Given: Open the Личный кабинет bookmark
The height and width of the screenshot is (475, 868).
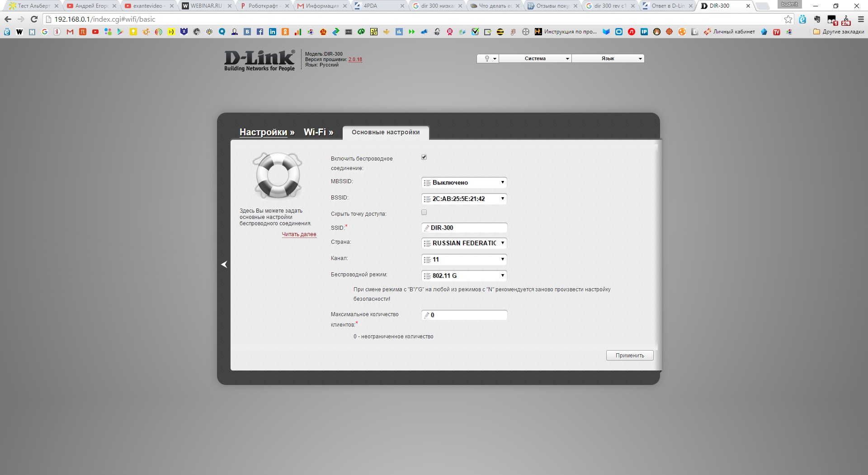Looking at the screenshot, I should [729, 32].
